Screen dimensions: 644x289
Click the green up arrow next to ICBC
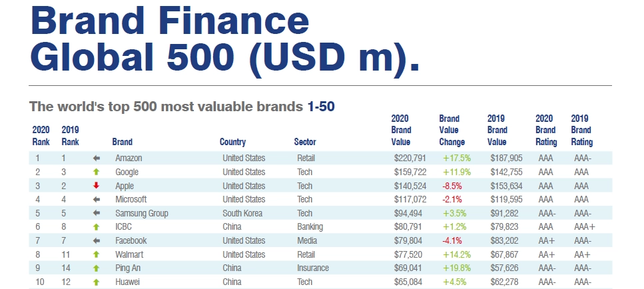(97, 227)
